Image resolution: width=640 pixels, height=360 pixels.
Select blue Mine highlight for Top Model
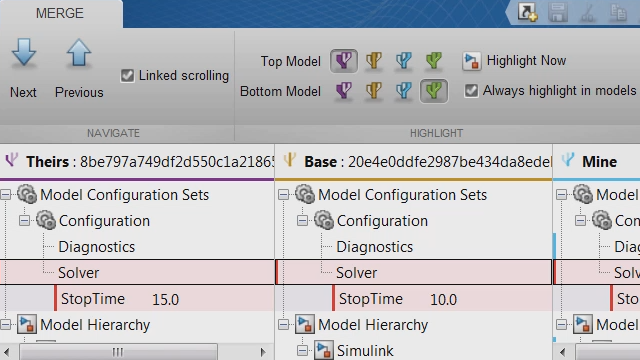click(403, 61)
